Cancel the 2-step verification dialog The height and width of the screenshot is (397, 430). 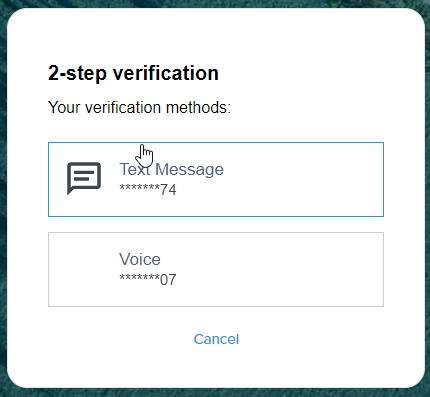click(x=216, y=339)
